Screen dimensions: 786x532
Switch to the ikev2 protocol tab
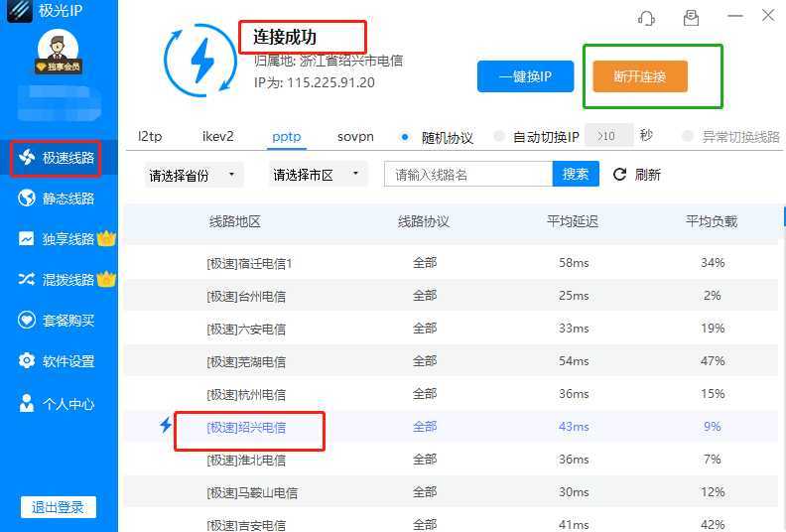(x=218, y=136)
